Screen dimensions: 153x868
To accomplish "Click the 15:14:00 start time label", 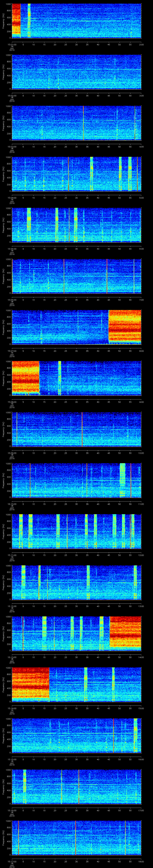I will point(12,708).
